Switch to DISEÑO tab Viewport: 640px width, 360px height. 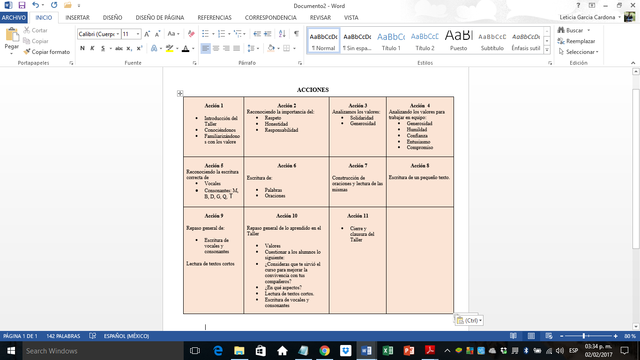pyautogui.click(x=112, y=18)
